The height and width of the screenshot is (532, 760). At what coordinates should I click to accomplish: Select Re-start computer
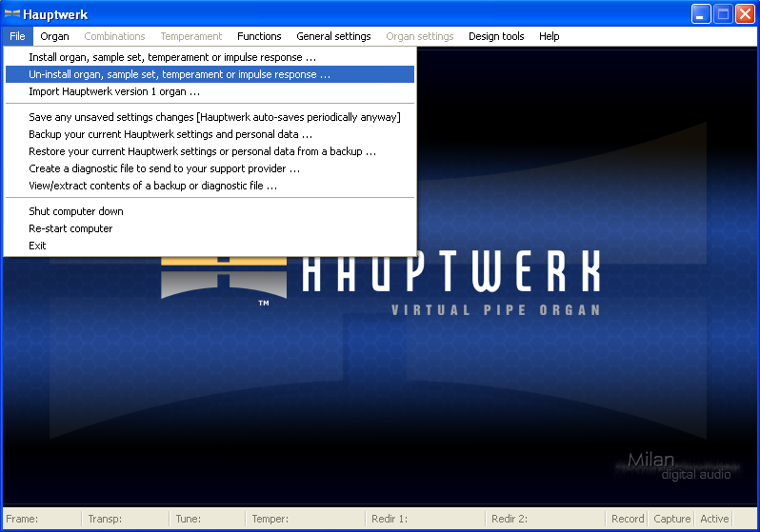point(210,228)
